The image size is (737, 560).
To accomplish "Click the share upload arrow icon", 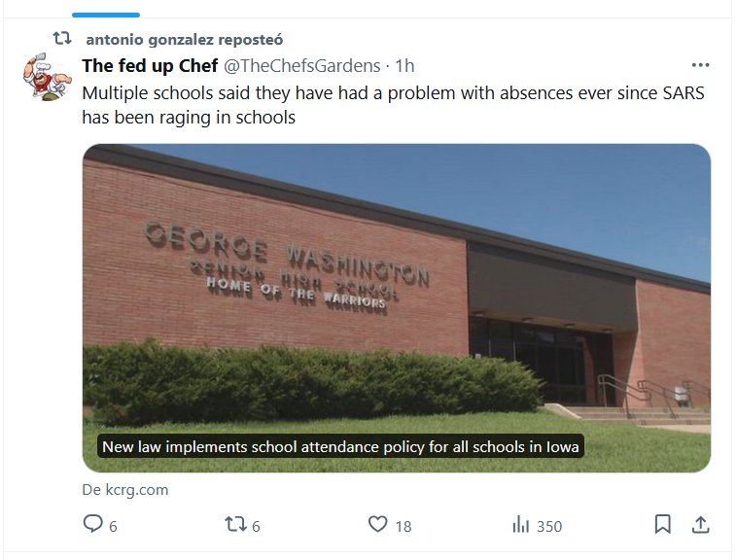I will pyautogui.click(x=699, y=525).
